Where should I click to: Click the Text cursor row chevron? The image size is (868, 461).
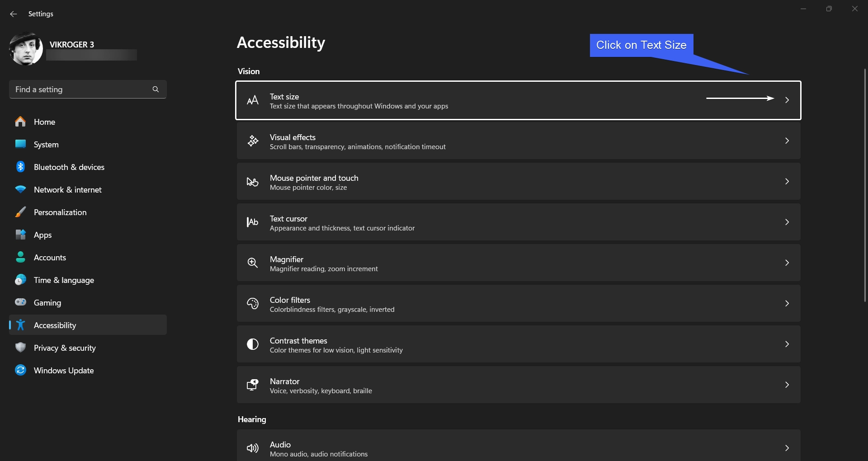787,222
